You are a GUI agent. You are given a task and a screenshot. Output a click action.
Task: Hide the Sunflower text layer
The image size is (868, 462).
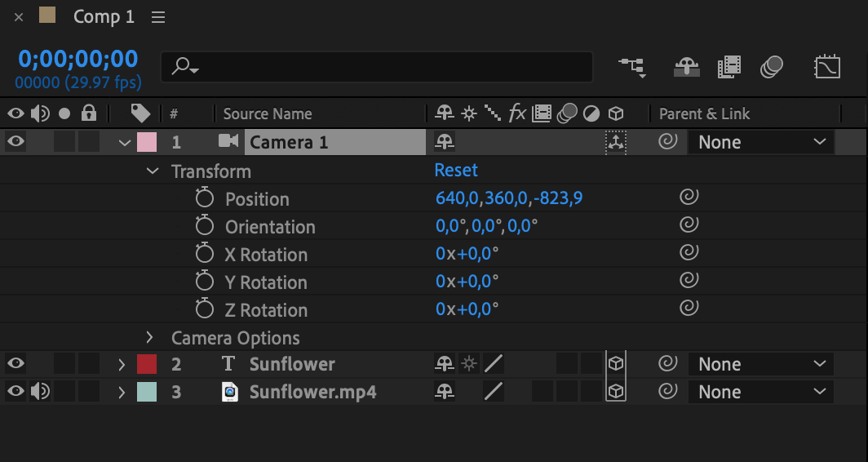[15, 364]
